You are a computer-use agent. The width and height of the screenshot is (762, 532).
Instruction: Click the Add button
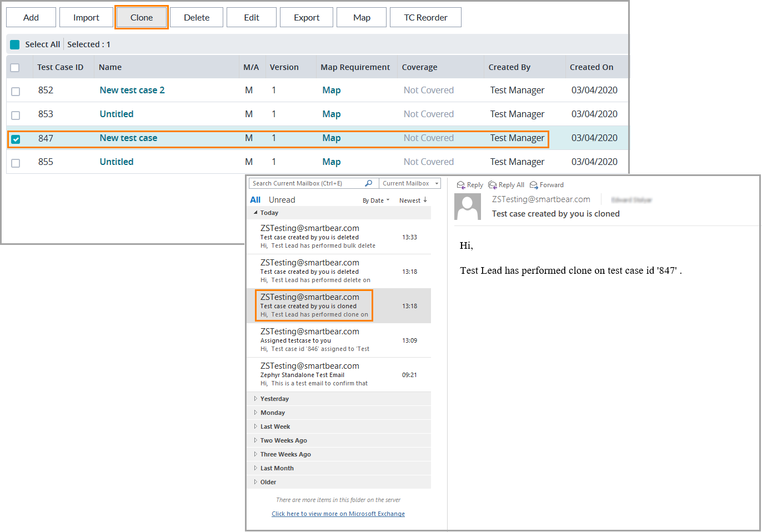31,17
